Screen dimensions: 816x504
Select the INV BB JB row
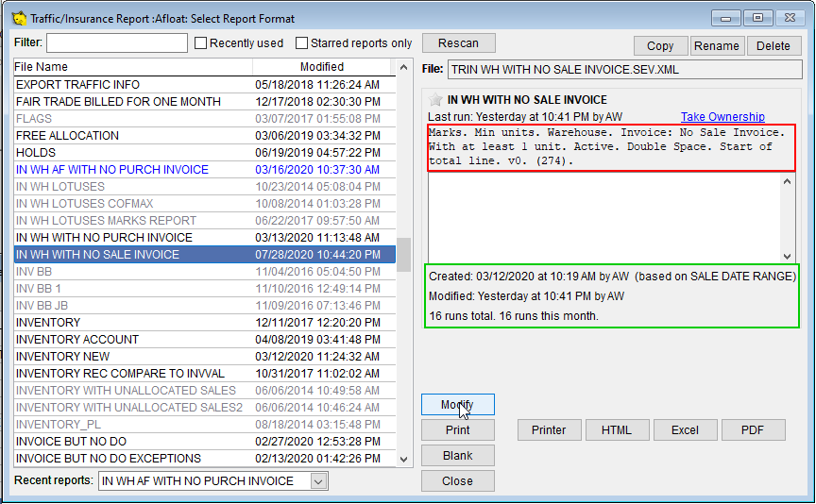pos(205,305)
